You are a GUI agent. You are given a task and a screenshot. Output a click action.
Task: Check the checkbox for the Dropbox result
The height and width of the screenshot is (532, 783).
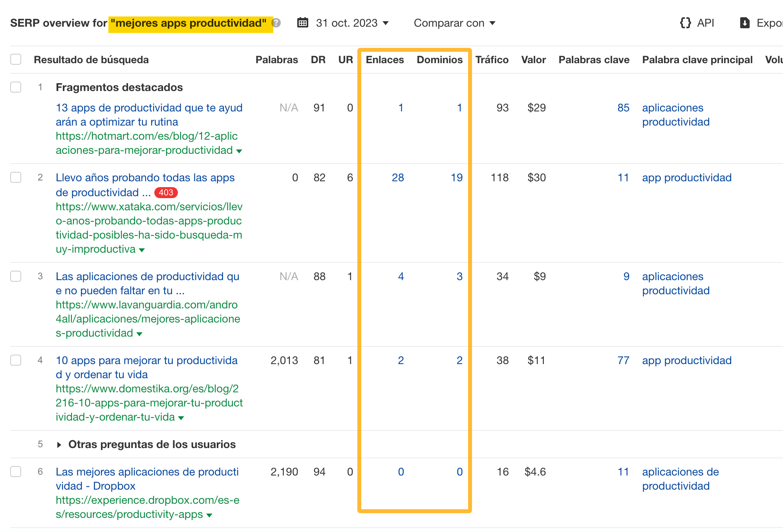[x=16, y=472]
